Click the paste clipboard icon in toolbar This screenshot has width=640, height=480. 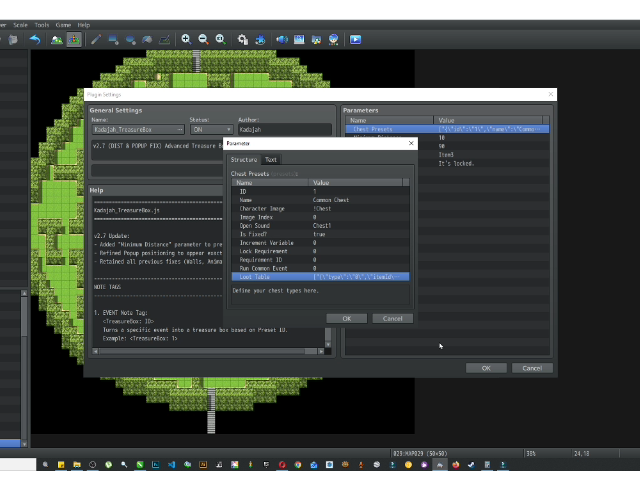[13, 40]
